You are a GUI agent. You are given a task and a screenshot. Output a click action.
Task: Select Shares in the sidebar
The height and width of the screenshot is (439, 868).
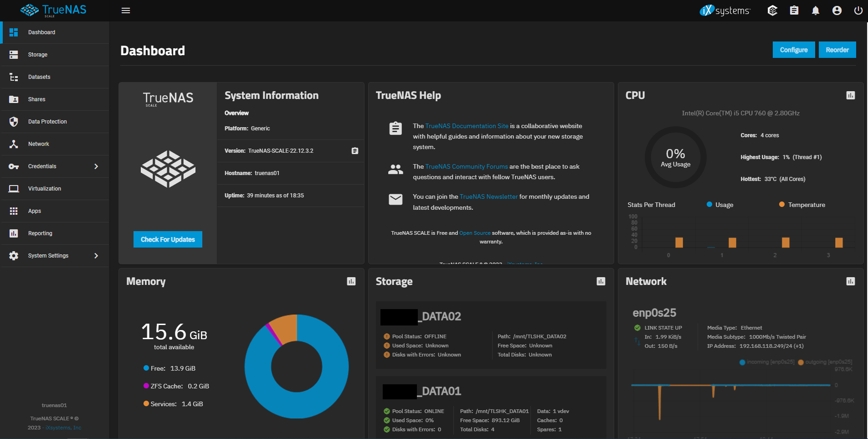click(x=55, y=99)
